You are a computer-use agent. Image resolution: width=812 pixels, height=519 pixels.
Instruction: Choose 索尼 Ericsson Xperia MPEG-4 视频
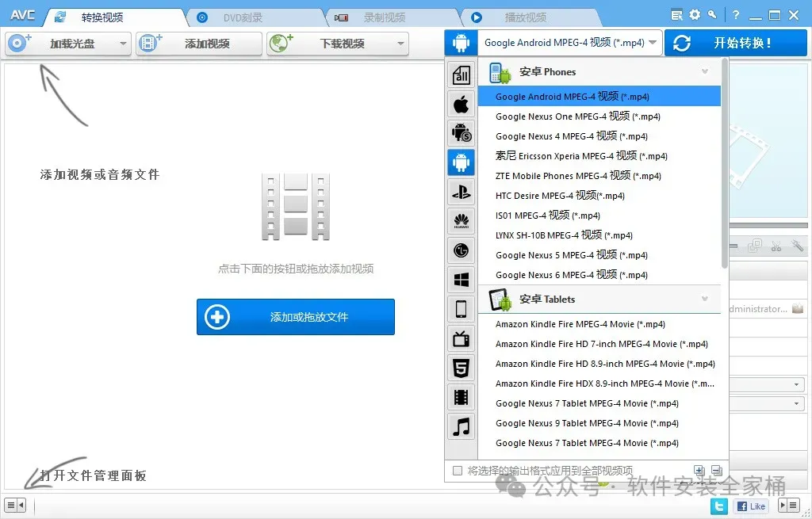point(599,156)
